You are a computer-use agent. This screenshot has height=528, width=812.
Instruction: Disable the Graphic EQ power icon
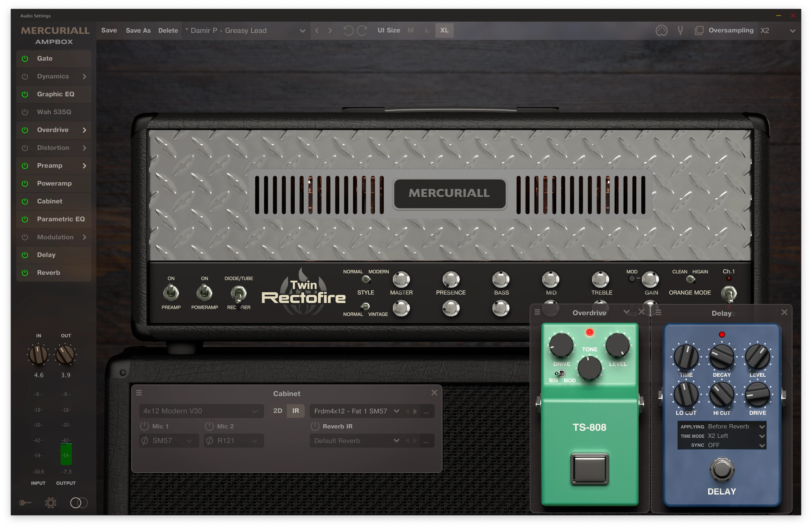pyautogui.click(x=25, y=94)
